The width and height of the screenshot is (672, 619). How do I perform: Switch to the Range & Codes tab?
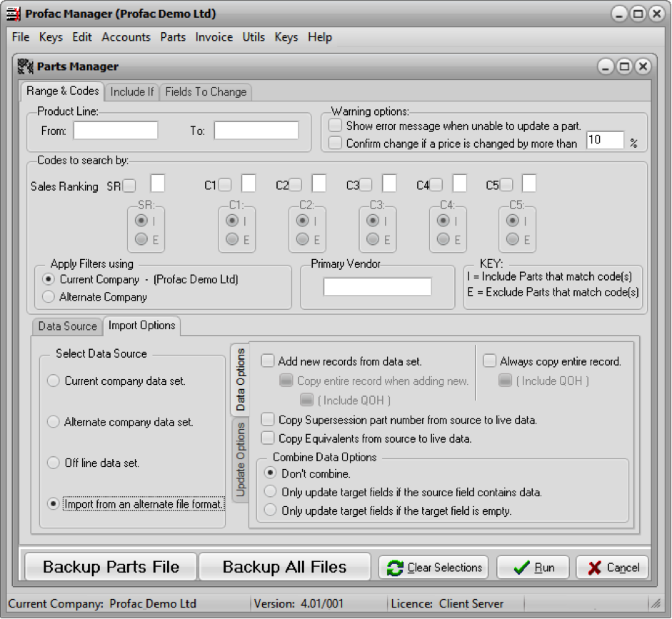63,91
